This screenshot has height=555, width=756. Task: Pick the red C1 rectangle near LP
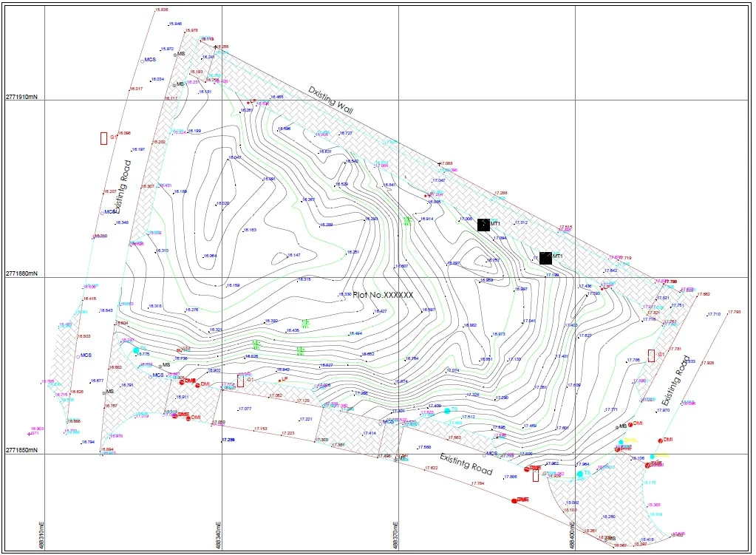tap(240, 381)
